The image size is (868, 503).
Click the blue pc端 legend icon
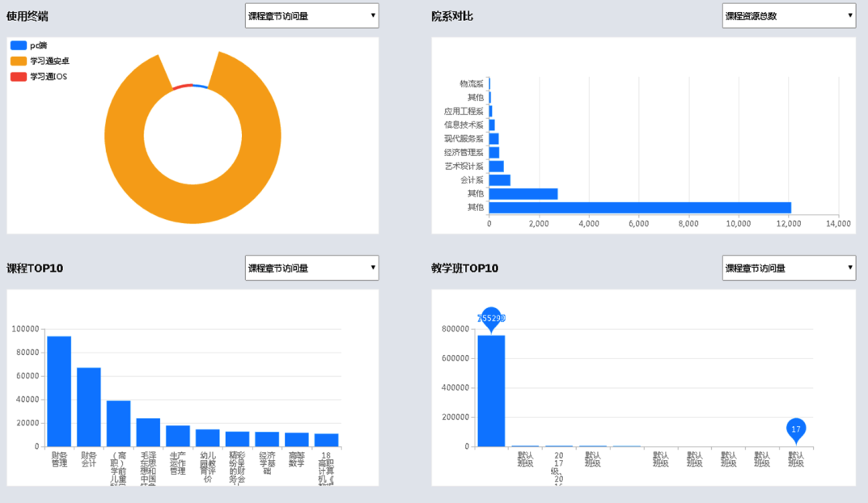(x=18, y=46)
